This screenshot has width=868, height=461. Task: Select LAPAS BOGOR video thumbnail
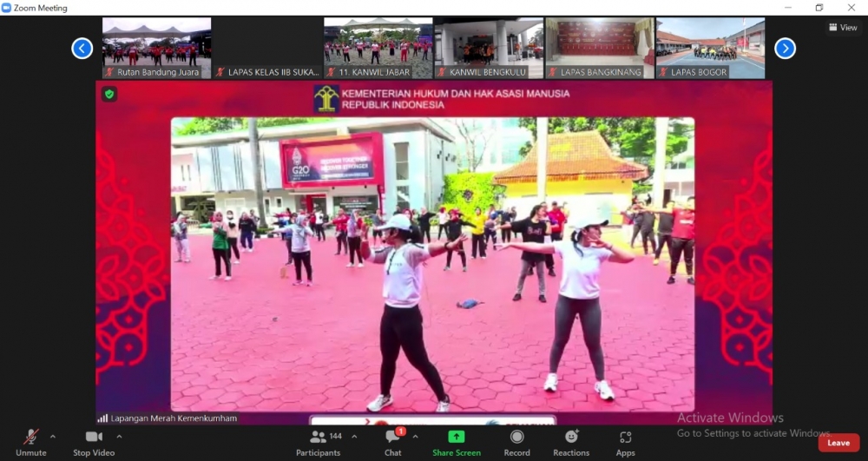pos(710,48)
